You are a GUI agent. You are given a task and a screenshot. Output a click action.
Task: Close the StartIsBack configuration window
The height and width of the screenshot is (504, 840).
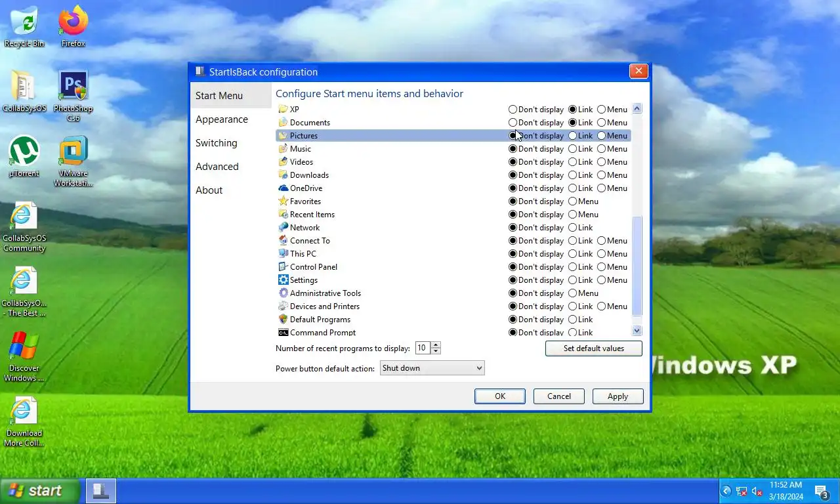639,72
